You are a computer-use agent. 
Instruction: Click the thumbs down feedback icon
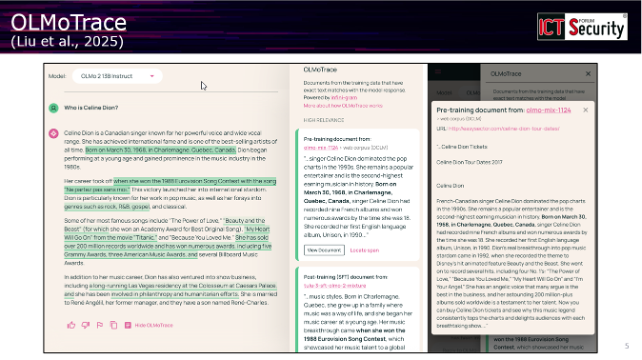point(85,325)
